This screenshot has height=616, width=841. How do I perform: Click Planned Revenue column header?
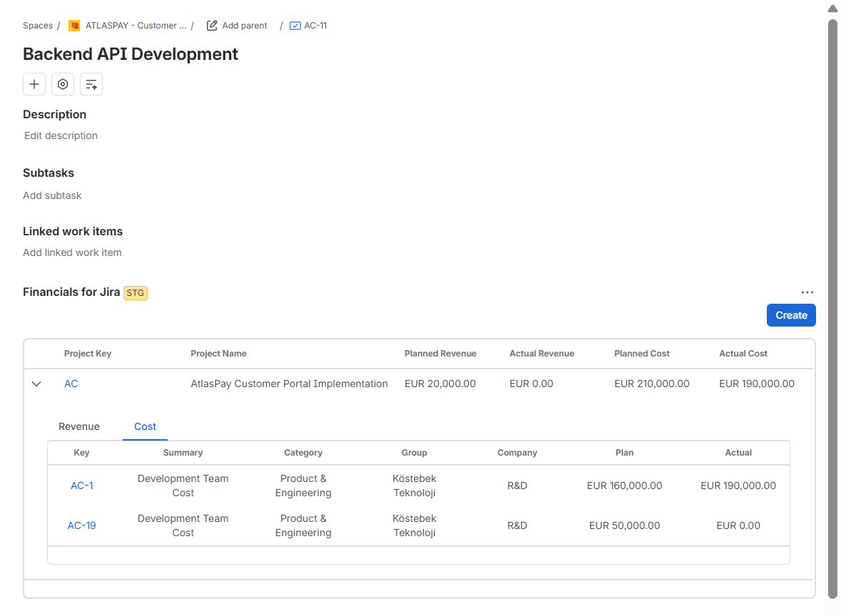point(440,354)
